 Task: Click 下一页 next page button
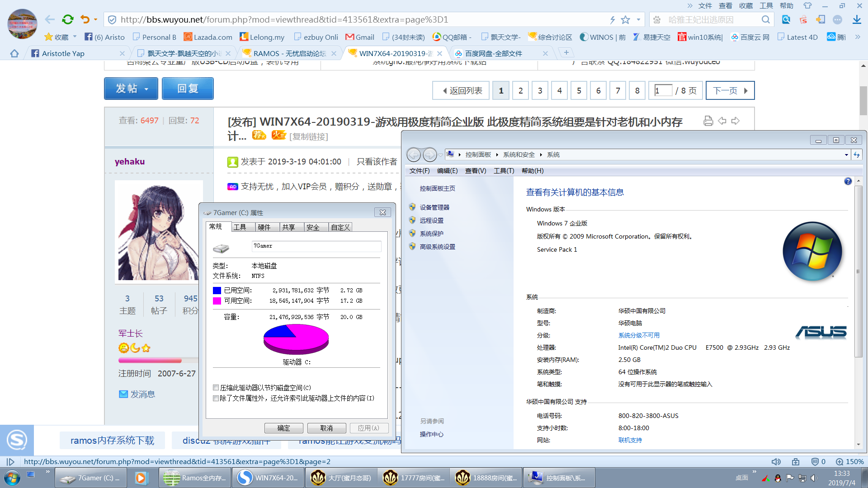730,90
